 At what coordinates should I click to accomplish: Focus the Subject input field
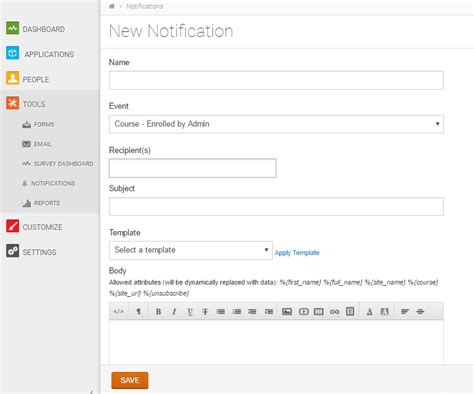pyautogui.click(x=276, y=206)
